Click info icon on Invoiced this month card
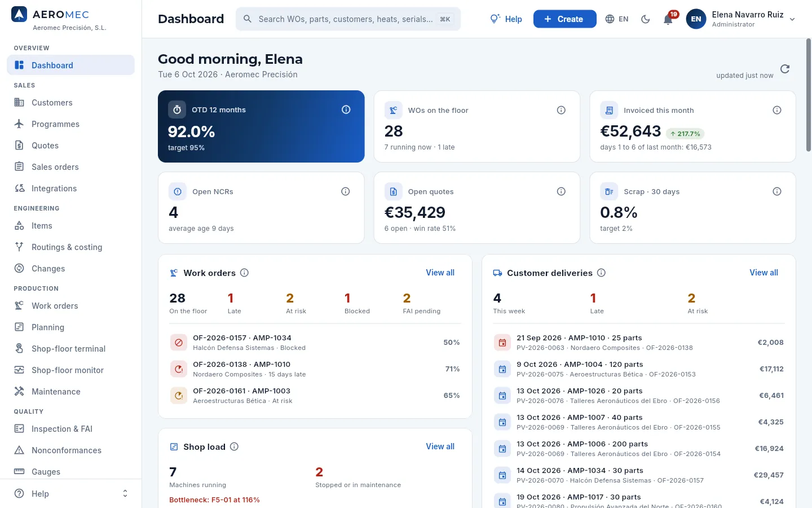The image size is (812, 508). [777, 110]
